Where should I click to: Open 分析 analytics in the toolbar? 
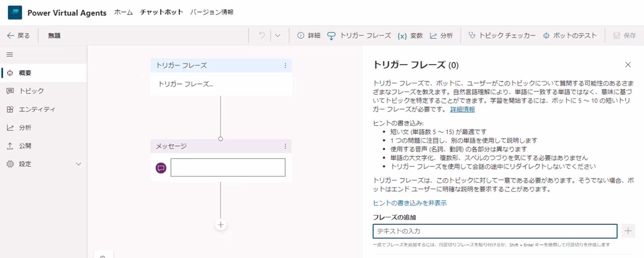(x=441, y=35)
